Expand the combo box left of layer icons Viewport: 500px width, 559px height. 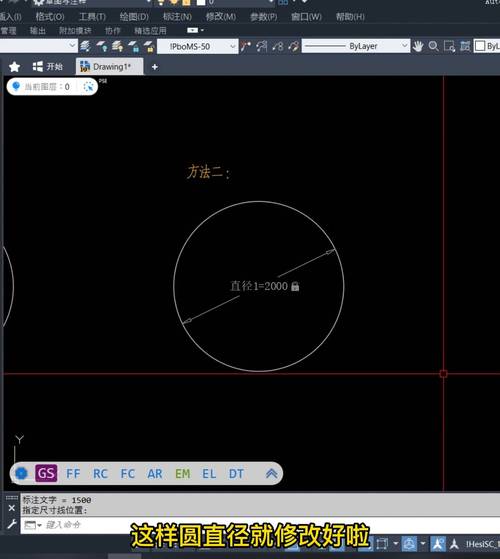point(38,46)
